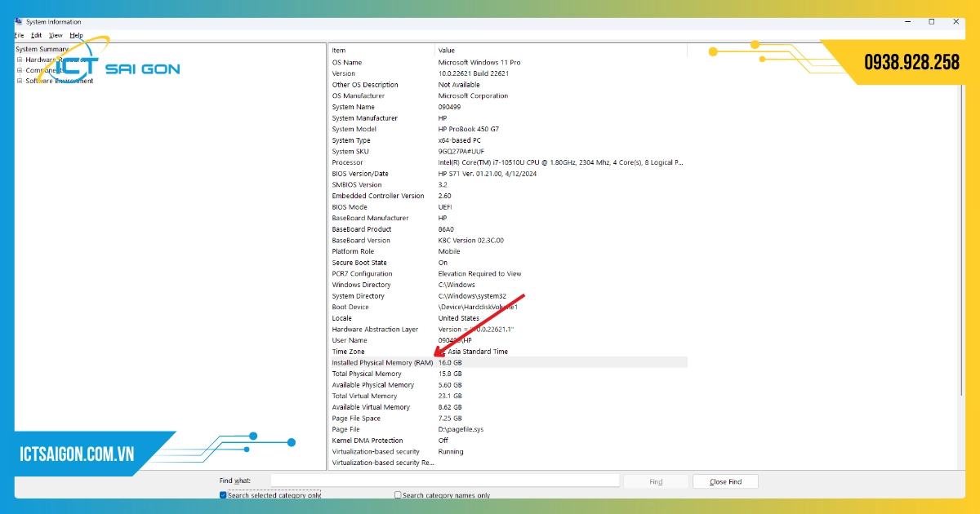Screen dimensions: 980x514
Task: Click the Find what text field
Action: pos(445,481)
